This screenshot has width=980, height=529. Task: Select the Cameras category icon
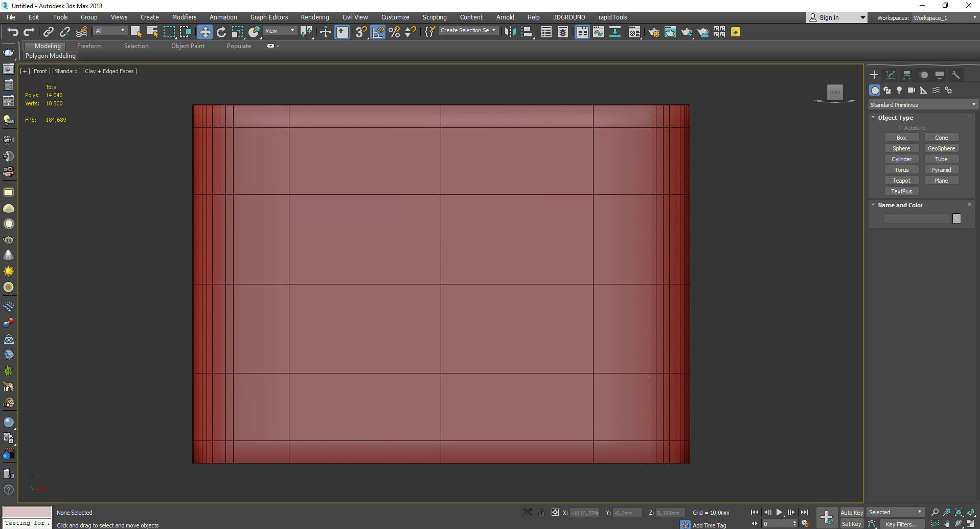coord(911,90)
